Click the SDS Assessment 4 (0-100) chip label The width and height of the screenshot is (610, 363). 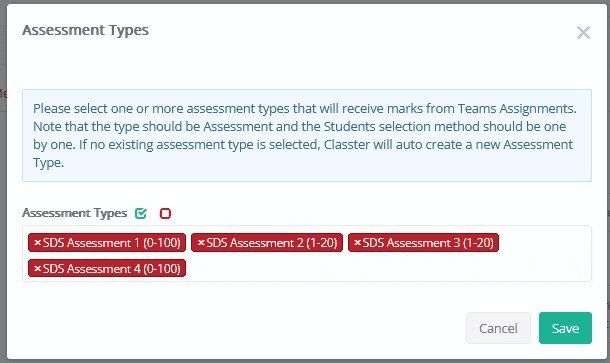coord(112,269)
